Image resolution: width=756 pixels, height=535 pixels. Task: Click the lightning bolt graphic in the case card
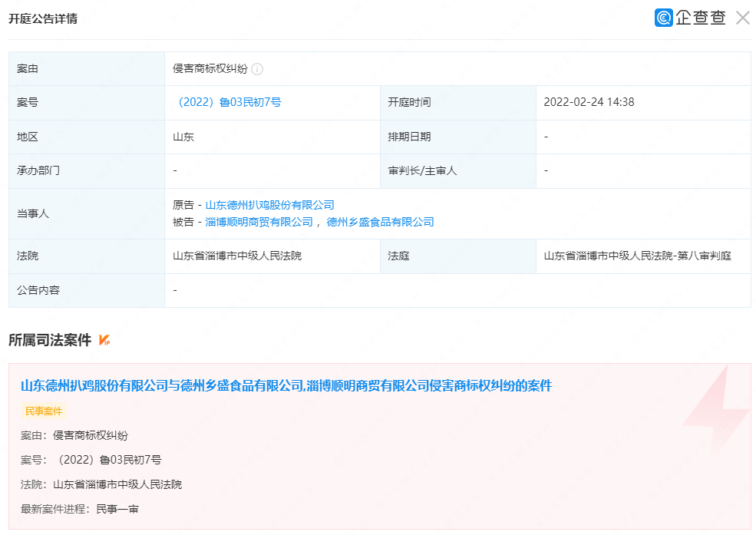coord(715,411)
